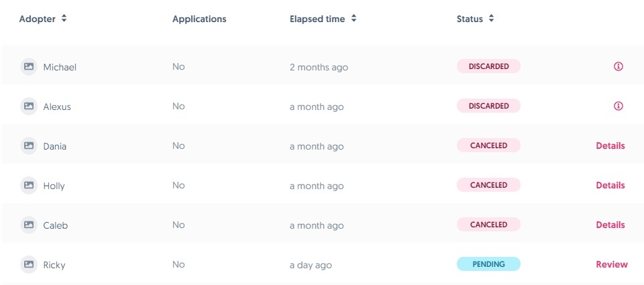Screen dimensions: 644x285
Task: Click Holly's avatar image placeholder icon
Action: (29, 185)
